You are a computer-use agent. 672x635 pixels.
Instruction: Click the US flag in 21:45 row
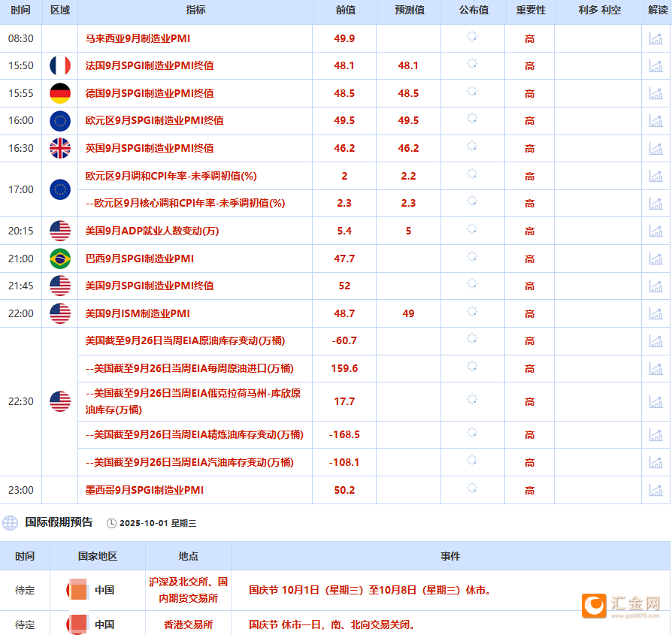(x=60, y=286)
